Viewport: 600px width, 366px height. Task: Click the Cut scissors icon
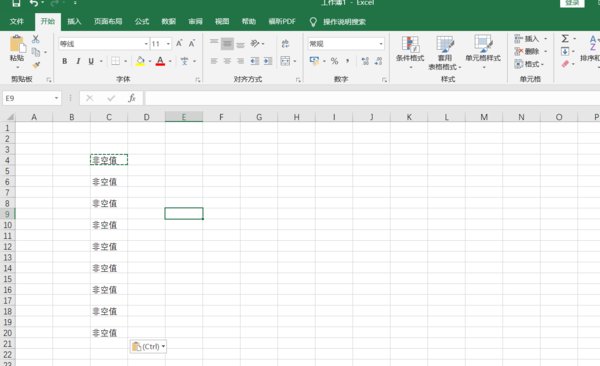(x=36, y=39)
